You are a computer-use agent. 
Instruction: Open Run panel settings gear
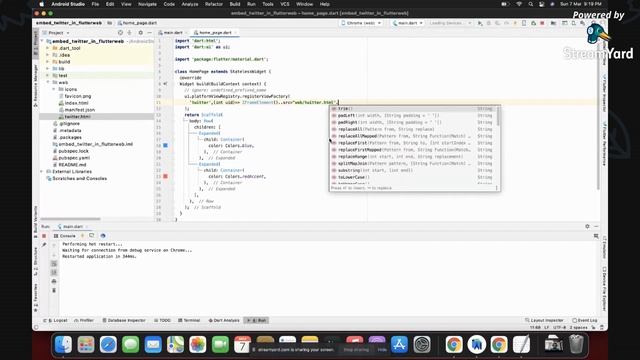pos(587,226)
